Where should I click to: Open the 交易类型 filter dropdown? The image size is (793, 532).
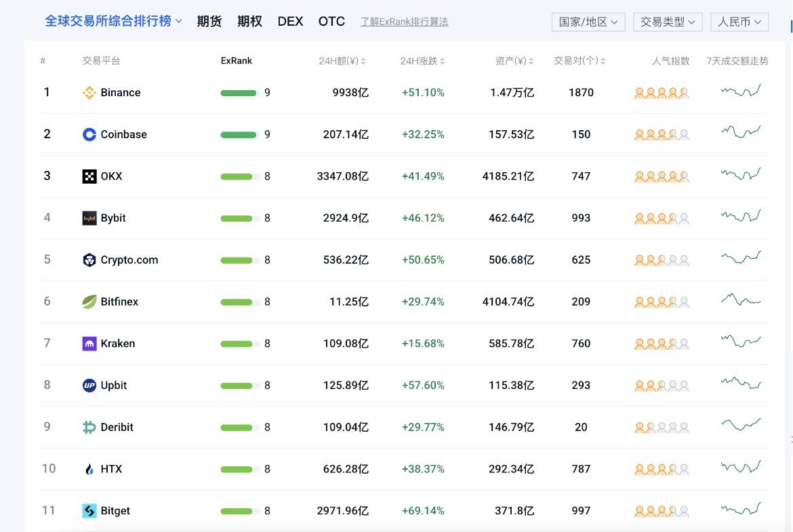668,22
